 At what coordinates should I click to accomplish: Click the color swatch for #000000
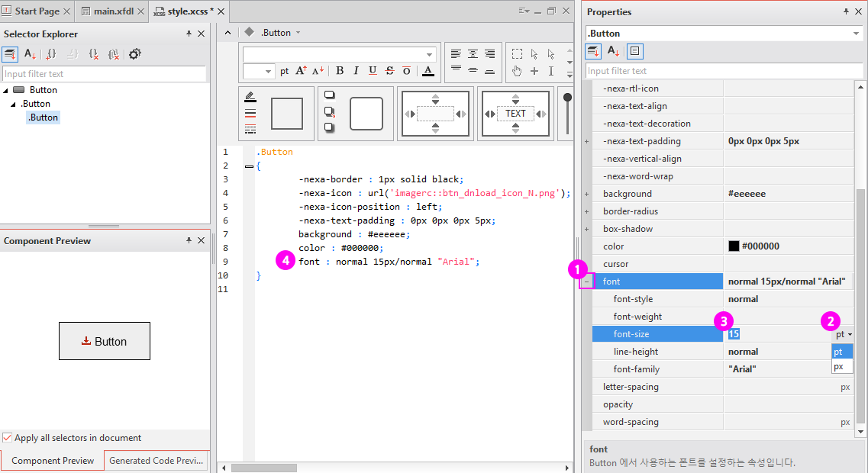pos(734,246)
